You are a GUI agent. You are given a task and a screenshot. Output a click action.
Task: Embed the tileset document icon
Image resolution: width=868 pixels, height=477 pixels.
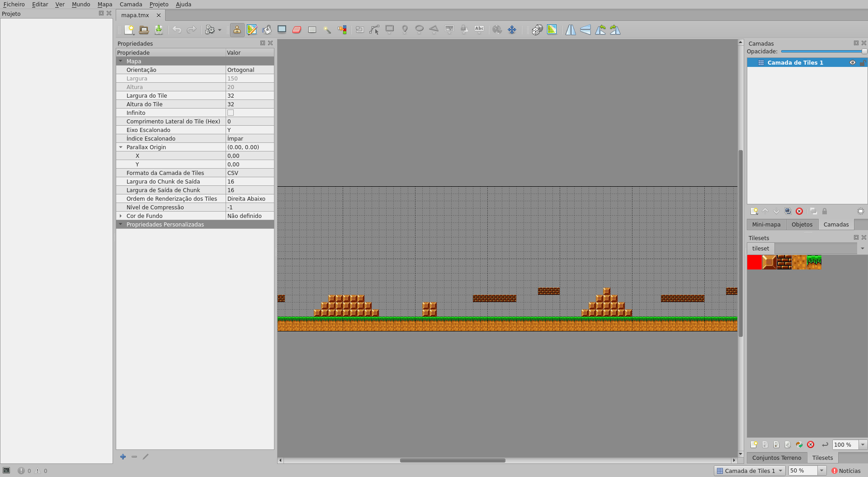[x=765, y=444]
